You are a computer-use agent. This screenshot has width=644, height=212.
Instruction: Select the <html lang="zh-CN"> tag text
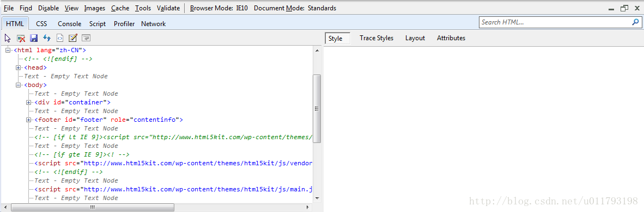click(50, 50)
